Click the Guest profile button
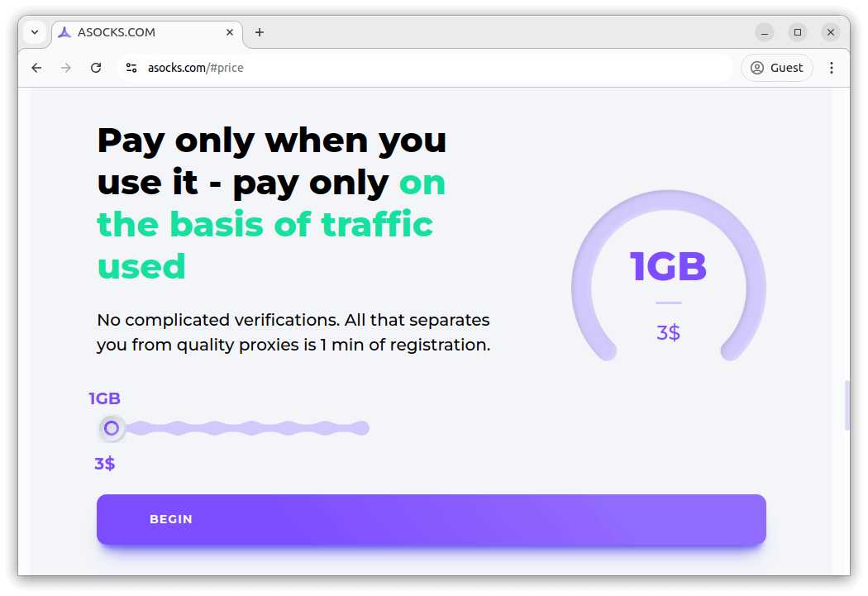 (777, 68)
